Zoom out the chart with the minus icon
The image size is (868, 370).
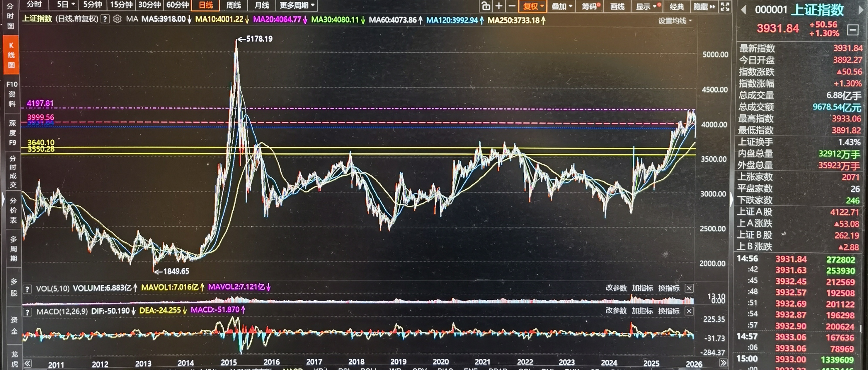point(511,6)
